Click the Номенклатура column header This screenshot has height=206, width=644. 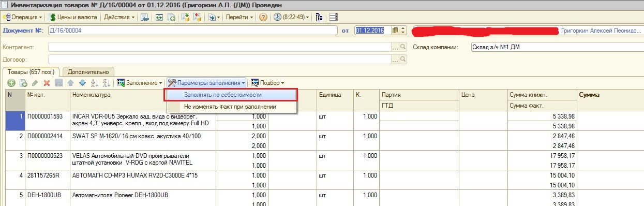click(x=143, y=95)
